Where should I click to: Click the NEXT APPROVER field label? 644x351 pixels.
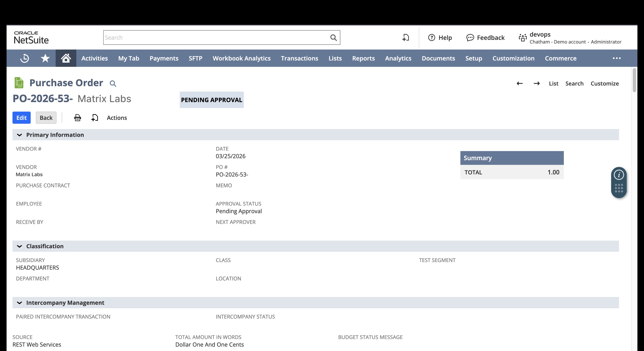235,222
